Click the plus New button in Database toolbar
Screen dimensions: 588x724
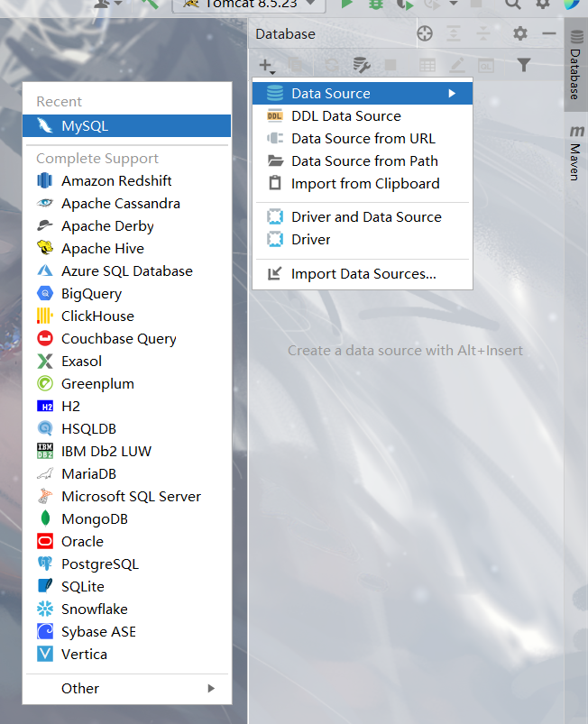pyautogui.click(x=267, y=66)
